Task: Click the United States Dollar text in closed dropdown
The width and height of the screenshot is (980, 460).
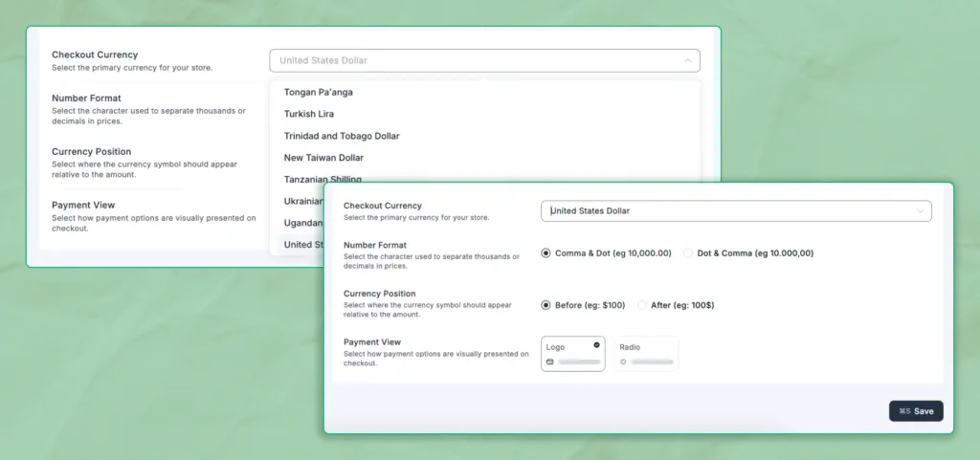Action: coord(590,210)
